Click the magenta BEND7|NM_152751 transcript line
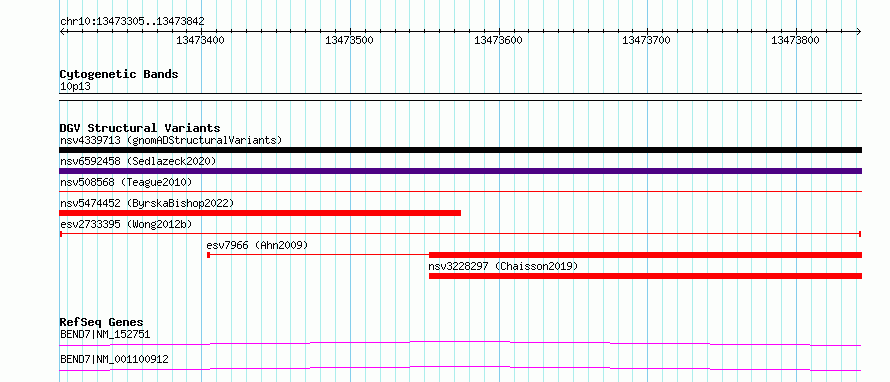This screenshot has width=890, height=382. (460, 343)
